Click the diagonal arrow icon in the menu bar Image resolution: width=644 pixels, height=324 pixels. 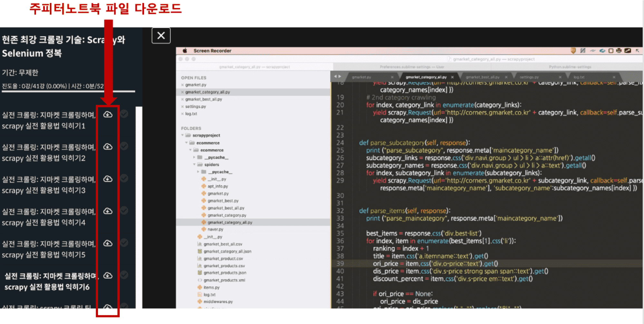(x=637, y=51)
